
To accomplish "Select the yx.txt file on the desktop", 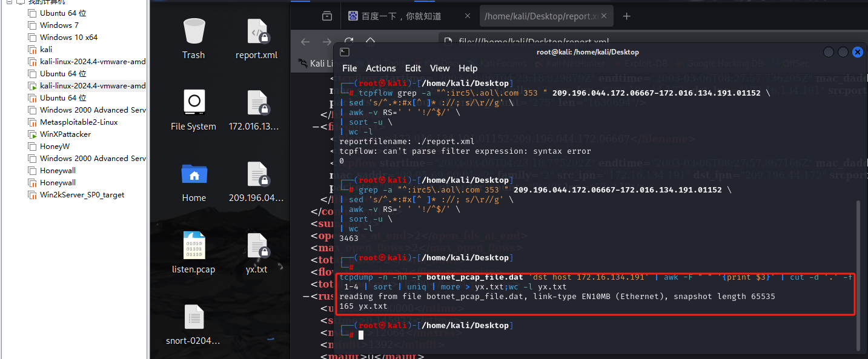I will [x=257, y=253].
